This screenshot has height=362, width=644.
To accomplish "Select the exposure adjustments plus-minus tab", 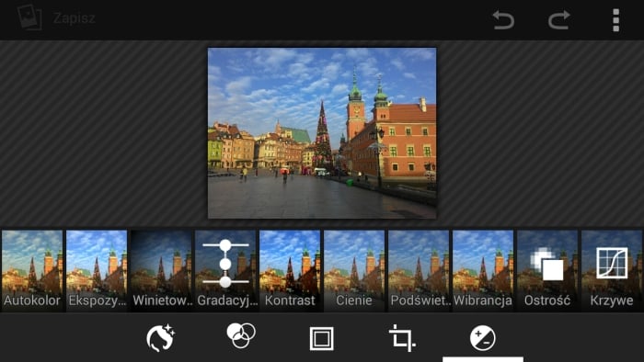I will (x=483, y=338).
